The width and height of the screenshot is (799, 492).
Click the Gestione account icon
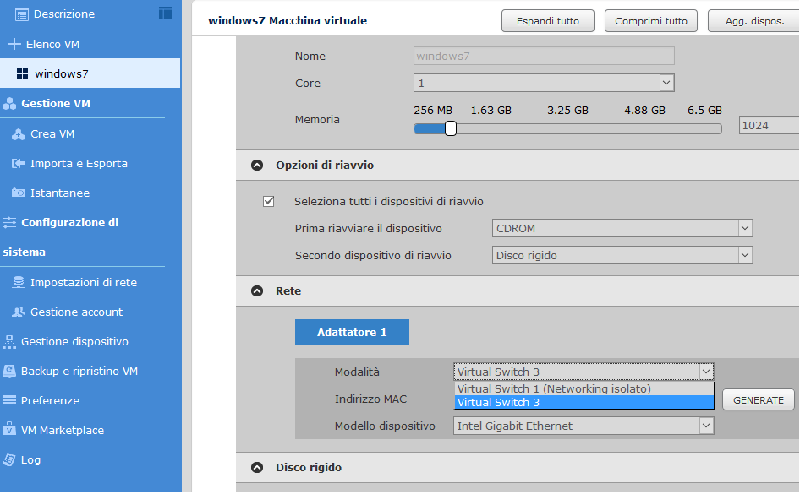coord(18,312)
